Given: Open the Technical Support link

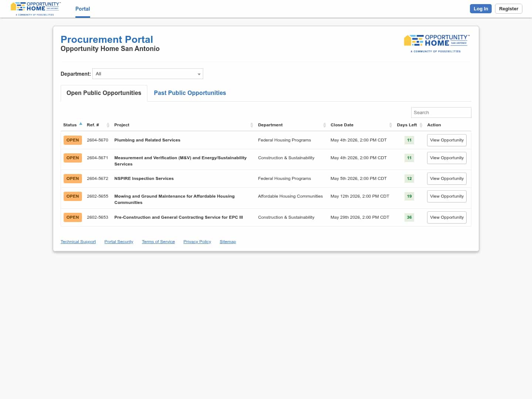Looking at the screenshot, I should pos(78,242).
